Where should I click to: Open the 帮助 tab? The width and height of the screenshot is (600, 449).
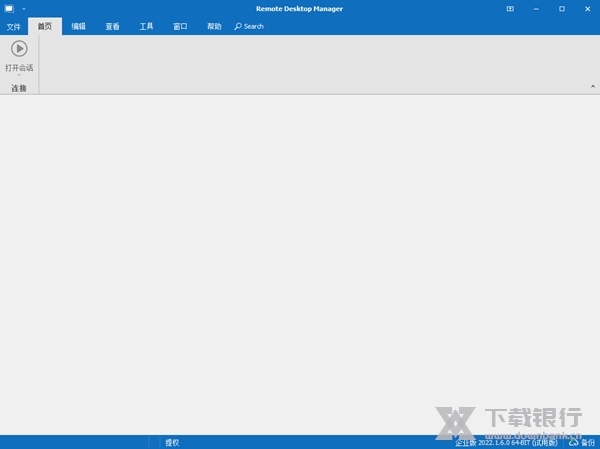(214, 26)
